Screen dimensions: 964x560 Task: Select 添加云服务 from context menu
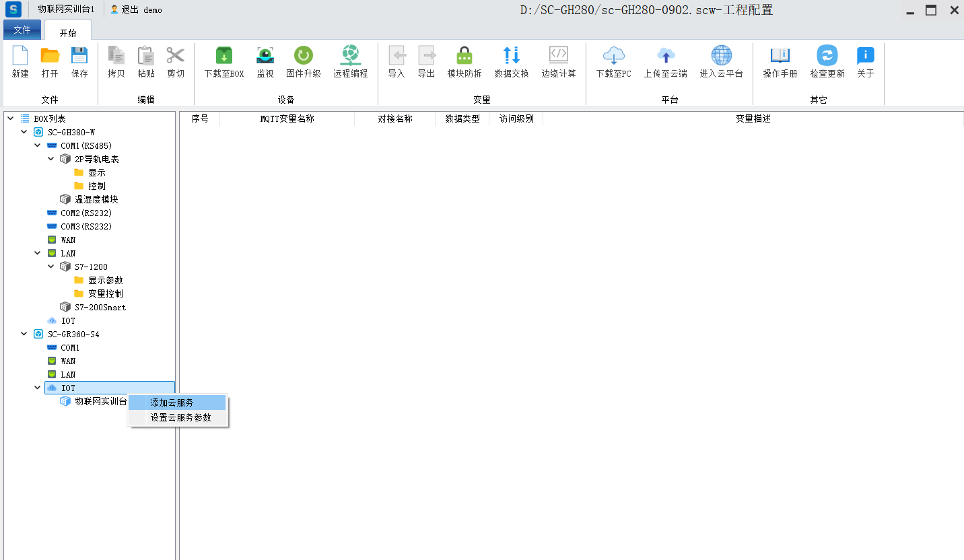[172, 403]
